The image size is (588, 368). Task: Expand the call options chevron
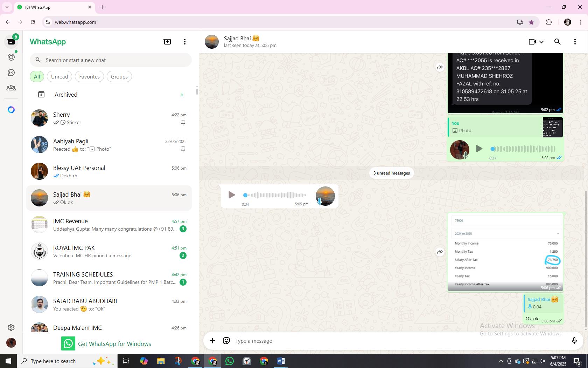541,42
